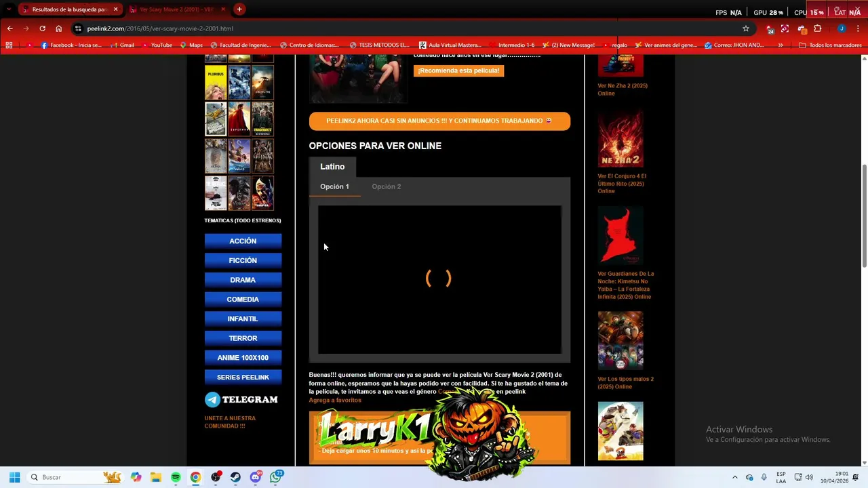Viewport: 868px width, 488px height.
Task: Open the Gmail bookmark
Action: 122,45
